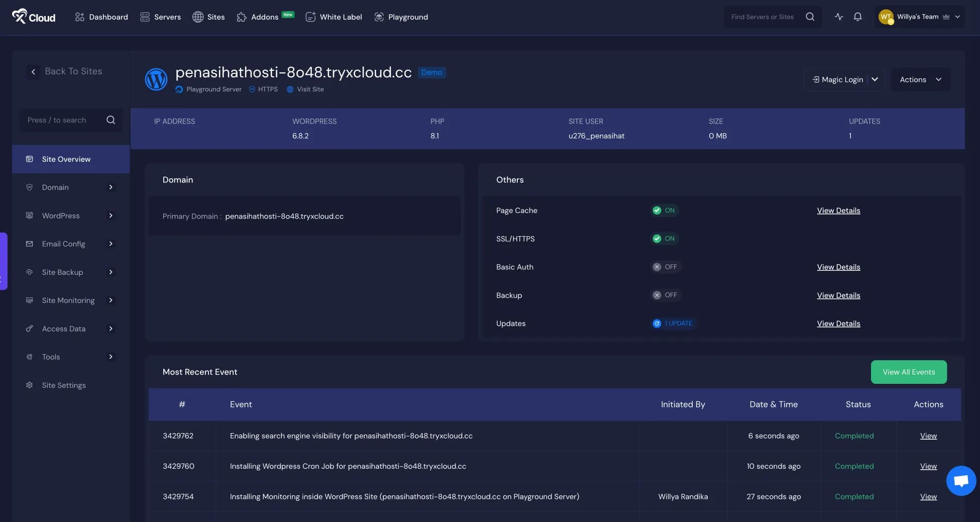The height and width of the screenshot is (522, 980).
Task: Click the WordPress logo beside the site name
Action: click(x=156, y=79)
